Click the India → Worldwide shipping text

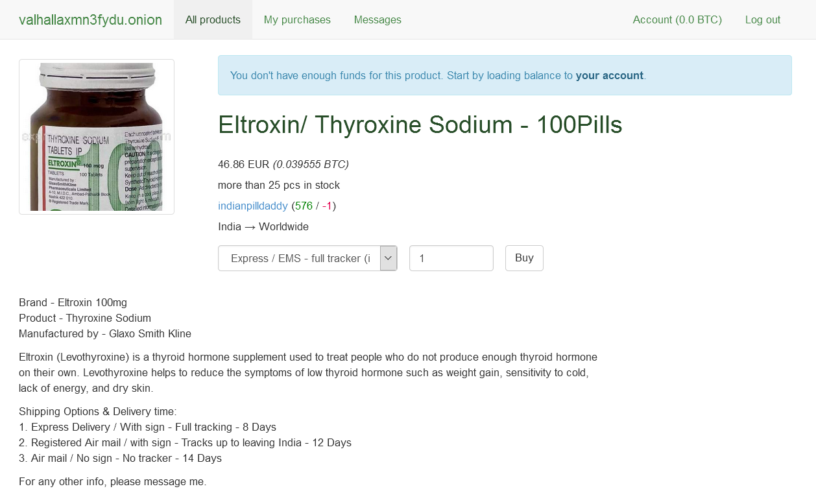[263, 227]
